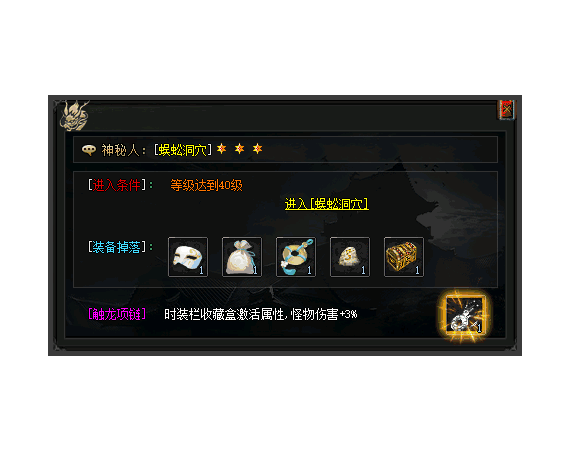Click the cyan [装备掉落] label
Image resolution: width=568 pixels, height=450 pixels.
pyautogui.click(x=117, y=247)
